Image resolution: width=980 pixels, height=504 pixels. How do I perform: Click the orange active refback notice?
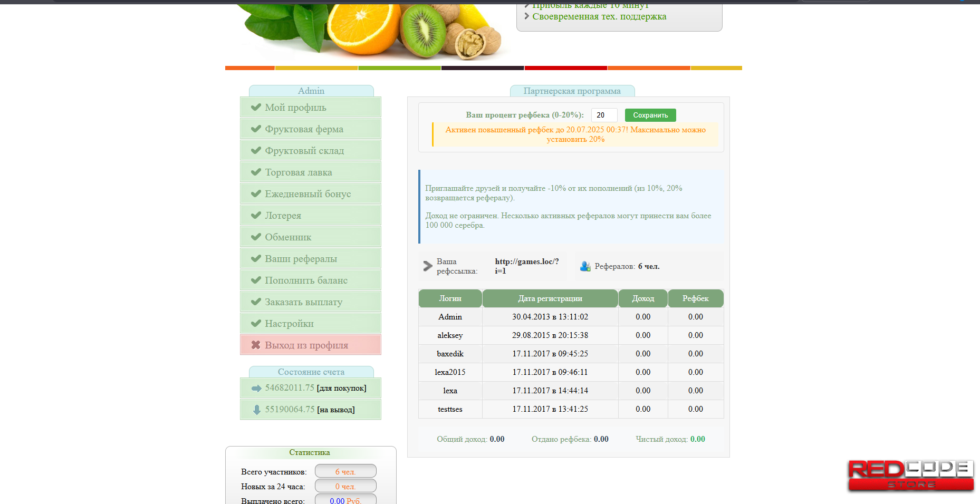point(575,134)
